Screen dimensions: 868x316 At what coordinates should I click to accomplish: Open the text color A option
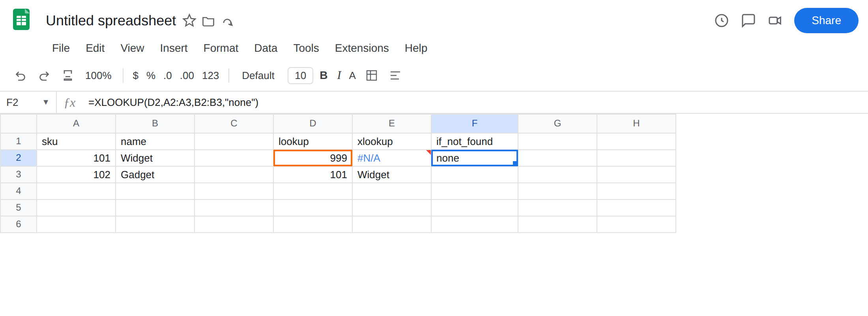coord(352,75)
